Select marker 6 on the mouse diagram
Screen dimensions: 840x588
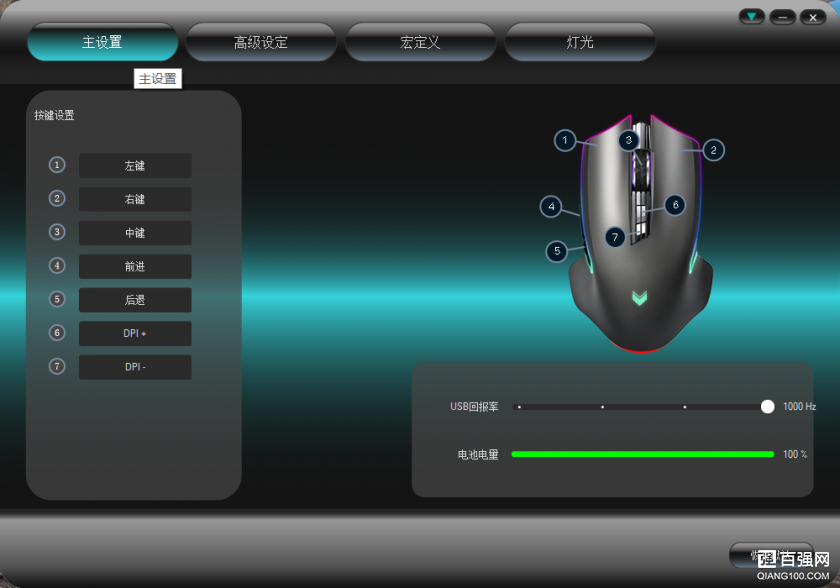coord(675,205)
